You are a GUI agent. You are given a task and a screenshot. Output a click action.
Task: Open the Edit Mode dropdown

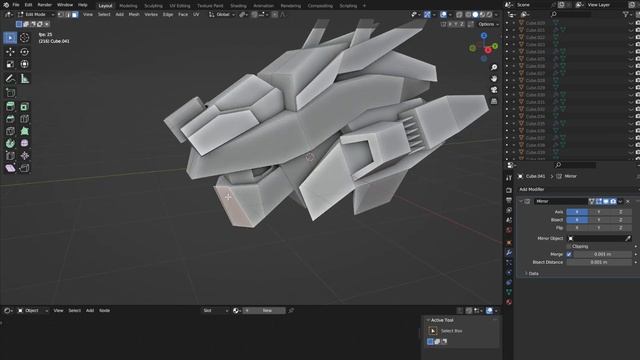(36, 15)
